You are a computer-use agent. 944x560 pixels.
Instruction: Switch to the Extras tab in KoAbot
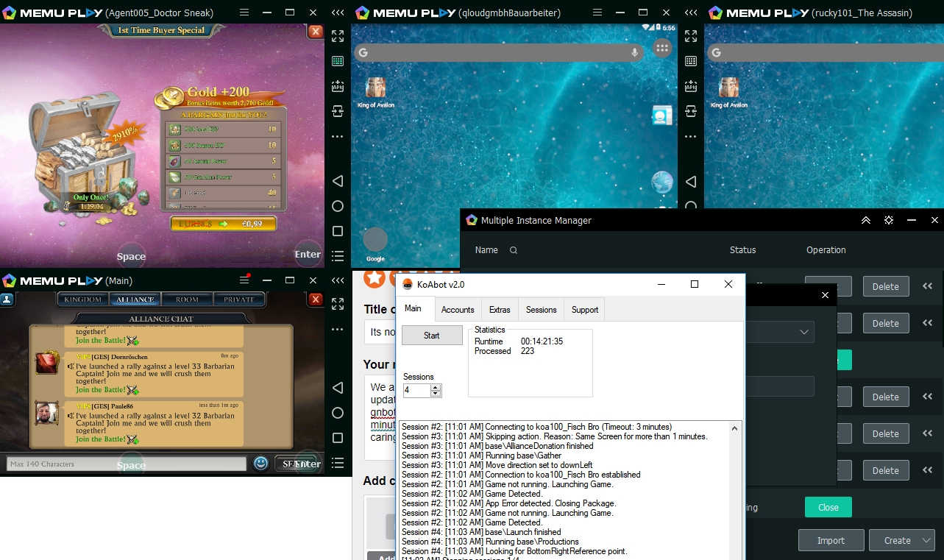500,310
